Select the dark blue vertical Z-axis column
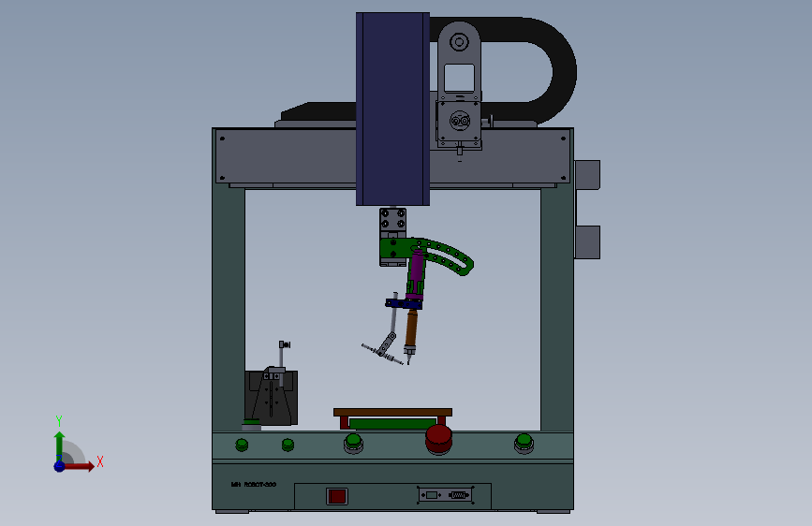 pyautogui.click(x=392, y=110)
